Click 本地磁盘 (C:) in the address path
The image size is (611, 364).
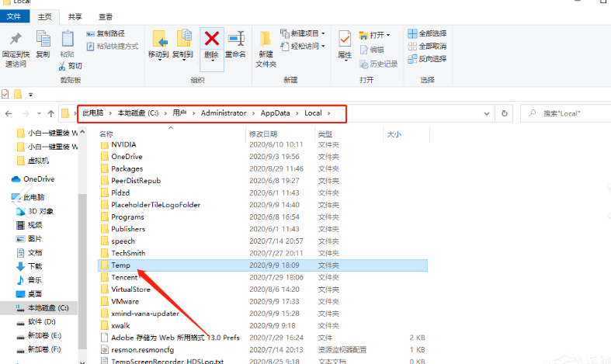coord(138,113)
